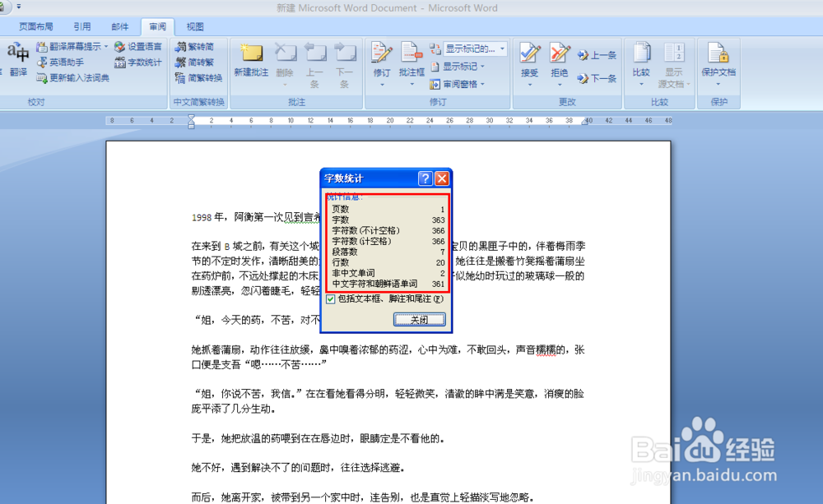Switch to the 视图 ribbon tab
The image size is (823, 504).
tap(194, 25)
